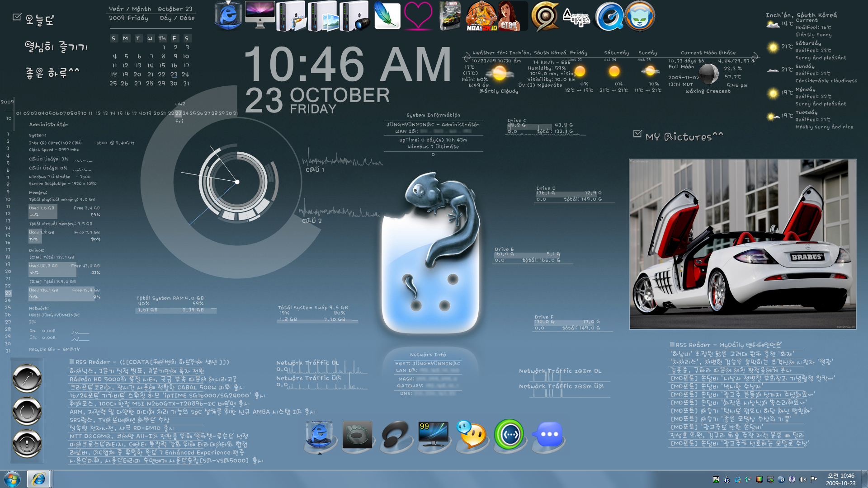
Task: Open the drive icon with camera lens
Action: pyautogui.click(x=354, y=16)
